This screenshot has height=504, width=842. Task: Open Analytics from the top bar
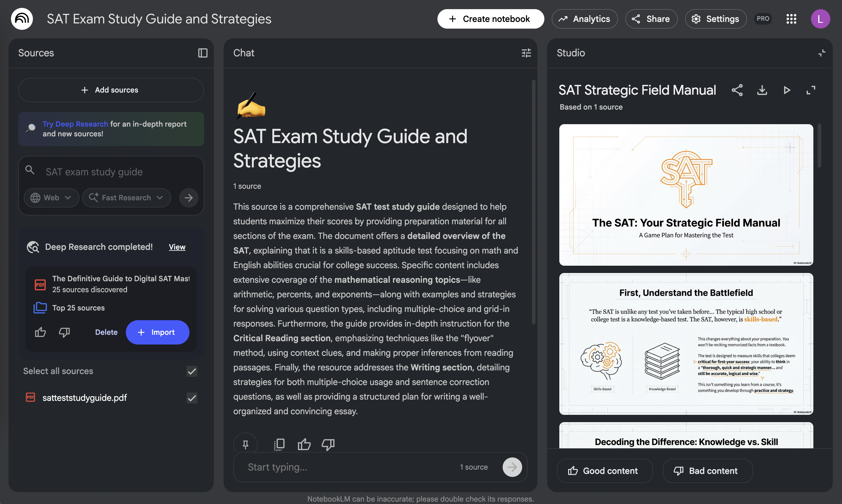[x=585, y=19]
